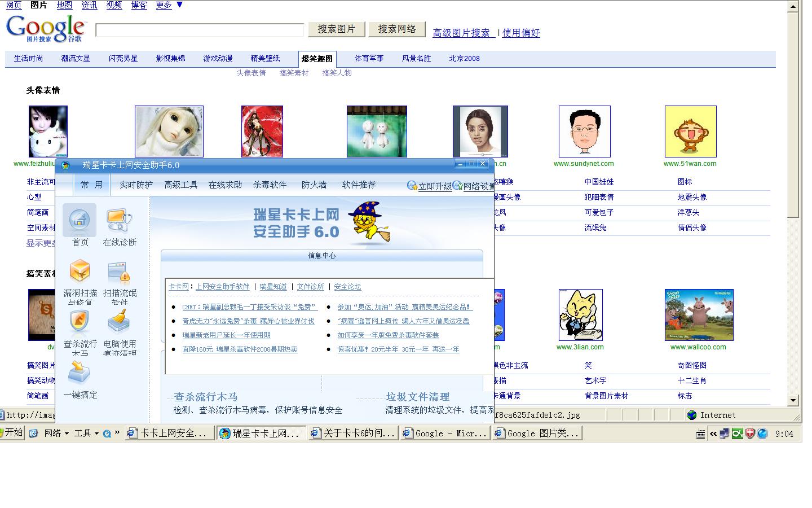
Task: Select the 生活时尚 category in Google Images
Action: pos(28,58)
